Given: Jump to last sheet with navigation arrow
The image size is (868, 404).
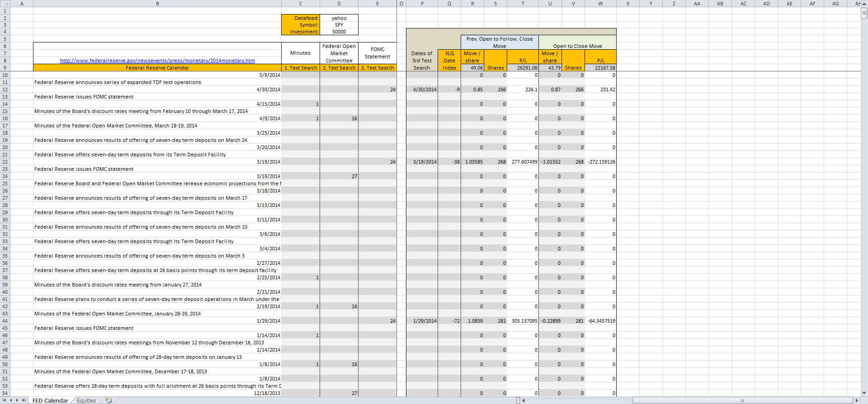Looking at the screenshot, I should pos(24,400).
